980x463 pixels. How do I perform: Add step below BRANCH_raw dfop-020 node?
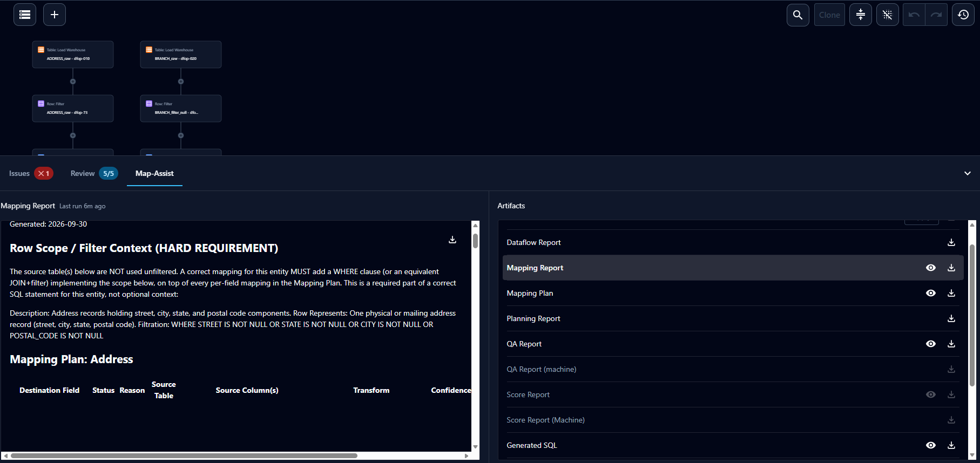click(181, 81)
